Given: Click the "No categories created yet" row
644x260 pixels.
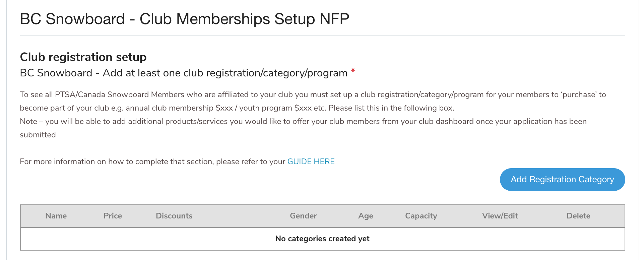Looking at the screenshot, I should point(322,239).
